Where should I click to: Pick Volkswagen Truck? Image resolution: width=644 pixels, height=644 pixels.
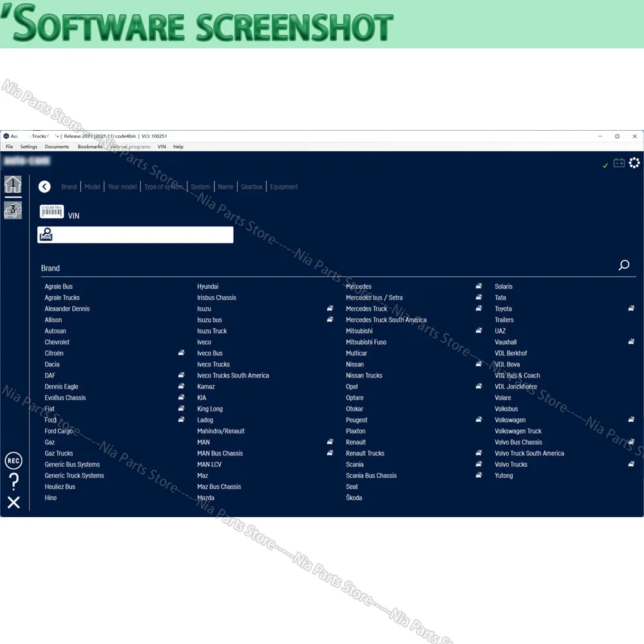click(518, 431)
